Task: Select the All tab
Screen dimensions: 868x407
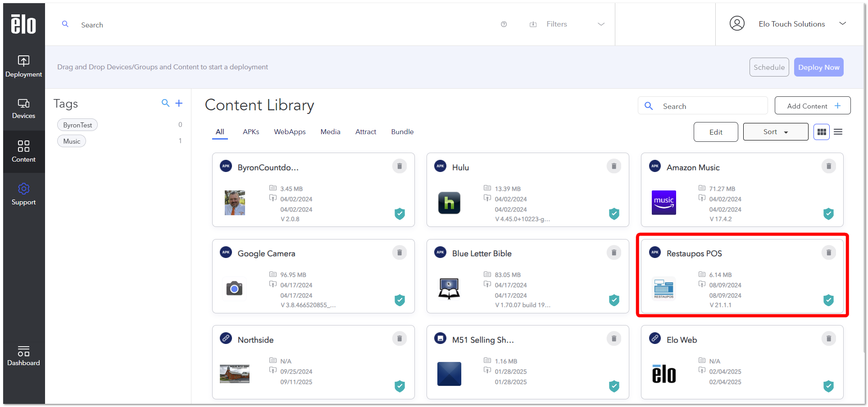Action: pyautogui.click(x=220, y=132)
